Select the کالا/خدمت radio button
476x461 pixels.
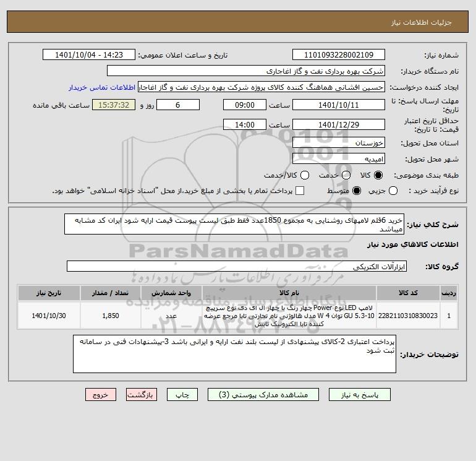[305, 175]
